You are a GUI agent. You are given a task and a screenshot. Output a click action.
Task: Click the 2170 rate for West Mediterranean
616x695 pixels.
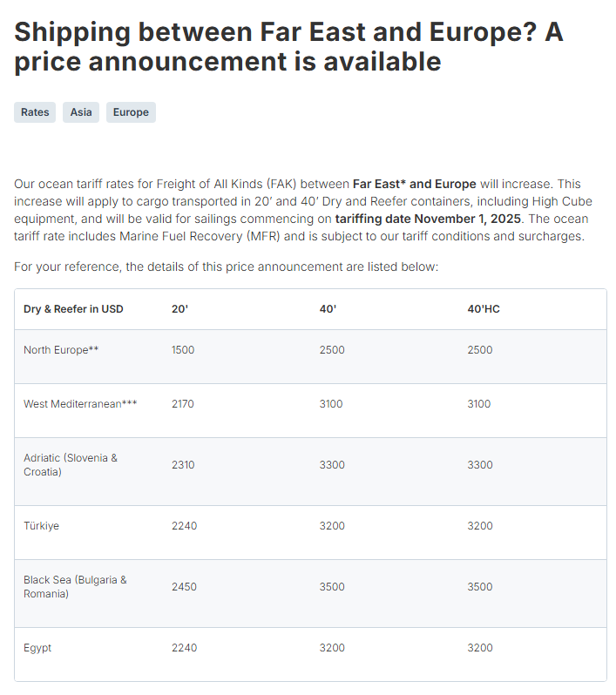[x=184, y=404]
